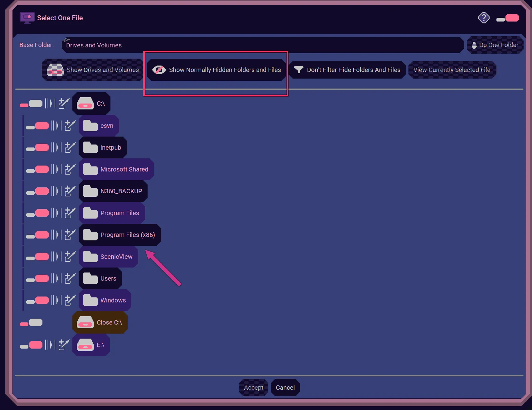Expand the inetpub folder with its arrow control
The width and height of the screenshot is (532, 410).
56,147
